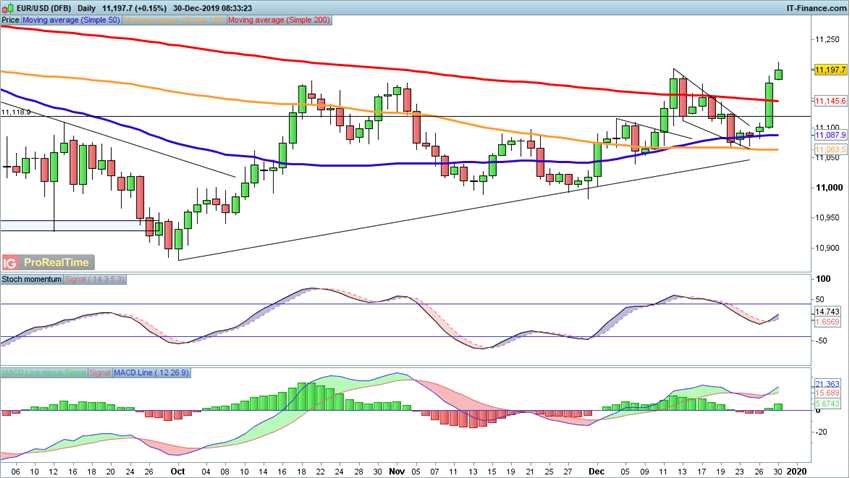The height and width of the screenshot is (478, 850).
Task: Select Moving average (Simple 200) legend label
Action: (x=279, y=20)
